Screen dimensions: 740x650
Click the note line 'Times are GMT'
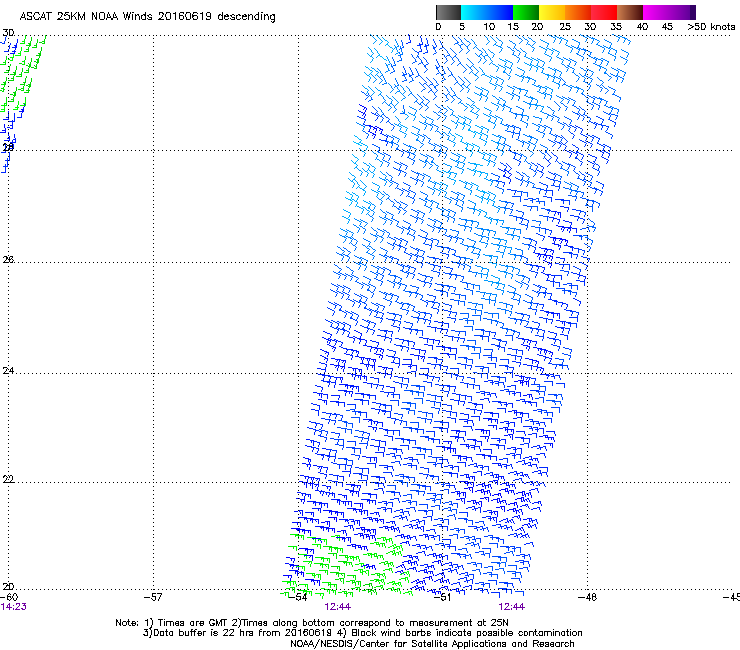click(x=193, y=623)
